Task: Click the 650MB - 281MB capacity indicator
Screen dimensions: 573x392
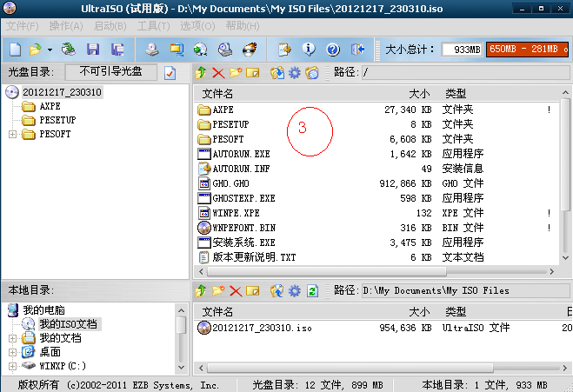Action: click(527, 50)
